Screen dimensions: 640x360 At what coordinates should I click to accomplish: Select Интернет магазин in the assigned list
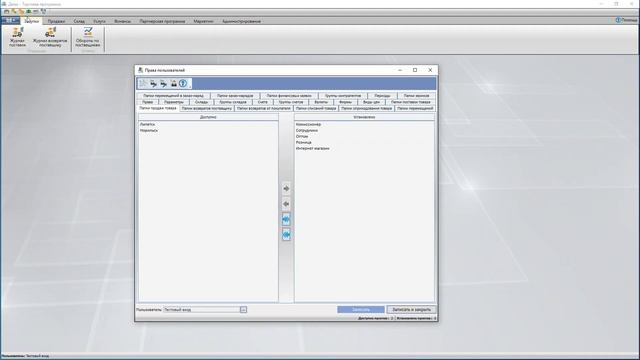click(312, 149)
